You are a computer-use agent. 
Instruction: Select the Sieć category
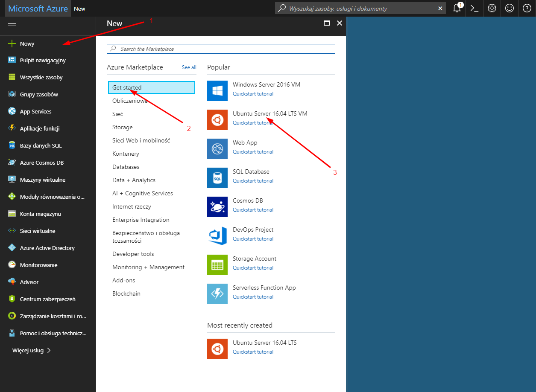(117, 114)
